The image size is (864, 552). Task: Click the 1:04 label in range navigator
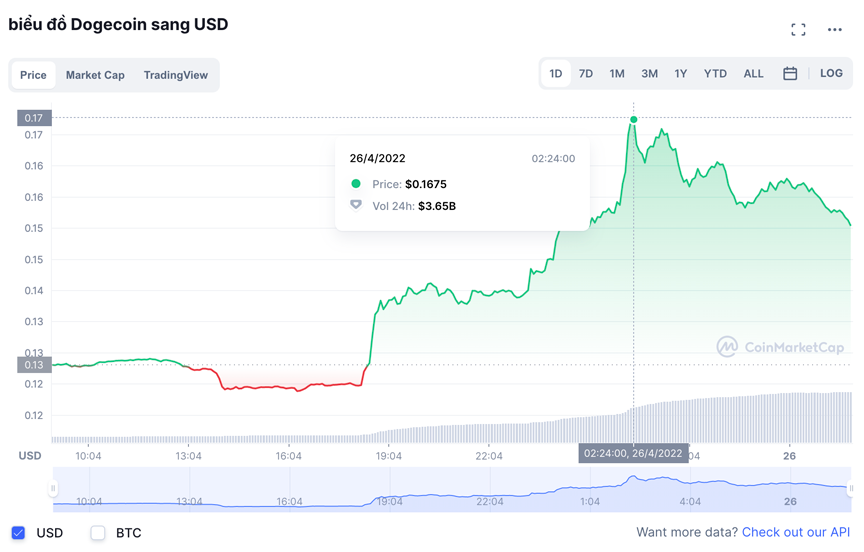click(590, 501)
